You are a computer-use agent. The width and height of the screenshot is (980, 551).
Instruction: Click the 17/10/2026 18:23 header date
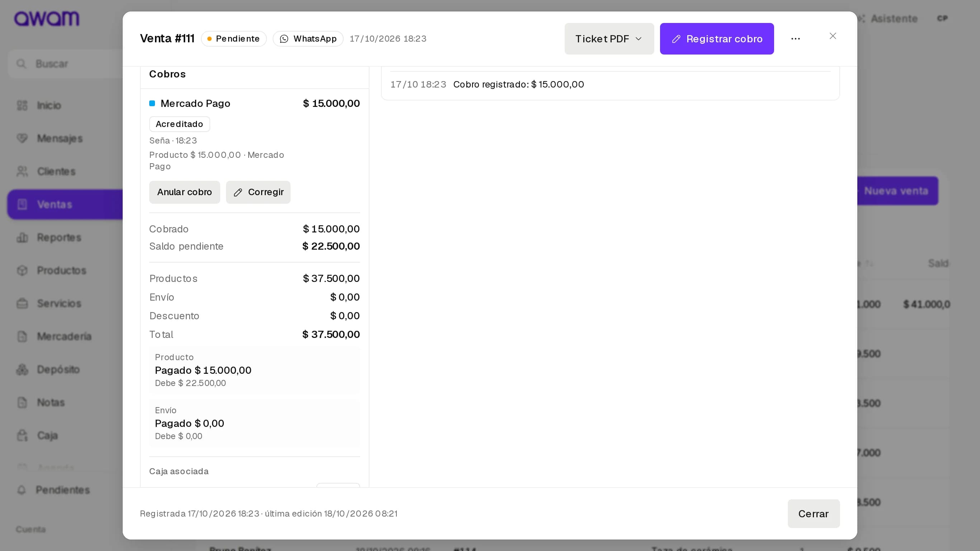point(388,39)
